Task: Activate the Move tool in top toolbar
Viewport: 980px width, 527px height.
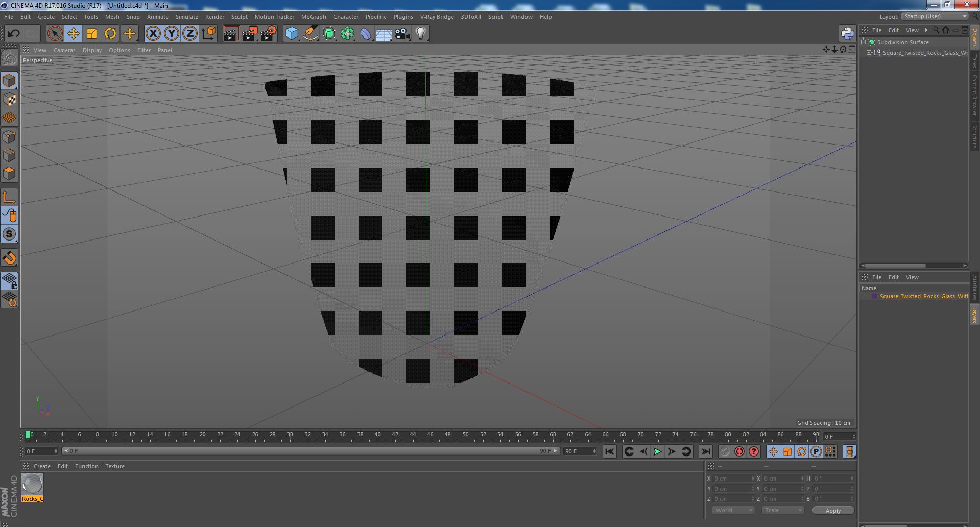Action: click(x=73, y=34)
